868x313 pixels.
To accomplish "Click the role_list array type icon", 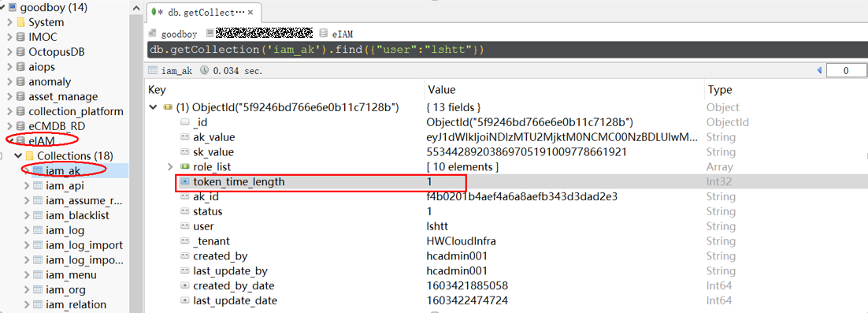I will coord(185,166).
